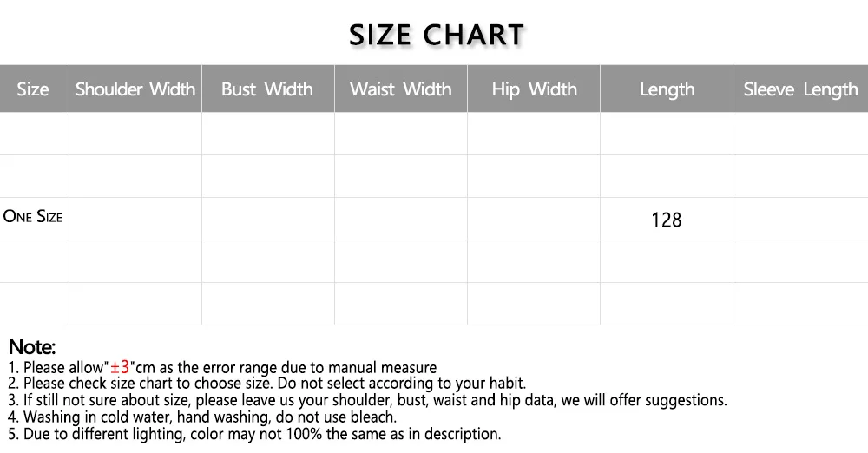The height and width of the screenshot is (453, 868).
Task: Select the 128 length value cell
Action: click(x=667, y=220)
